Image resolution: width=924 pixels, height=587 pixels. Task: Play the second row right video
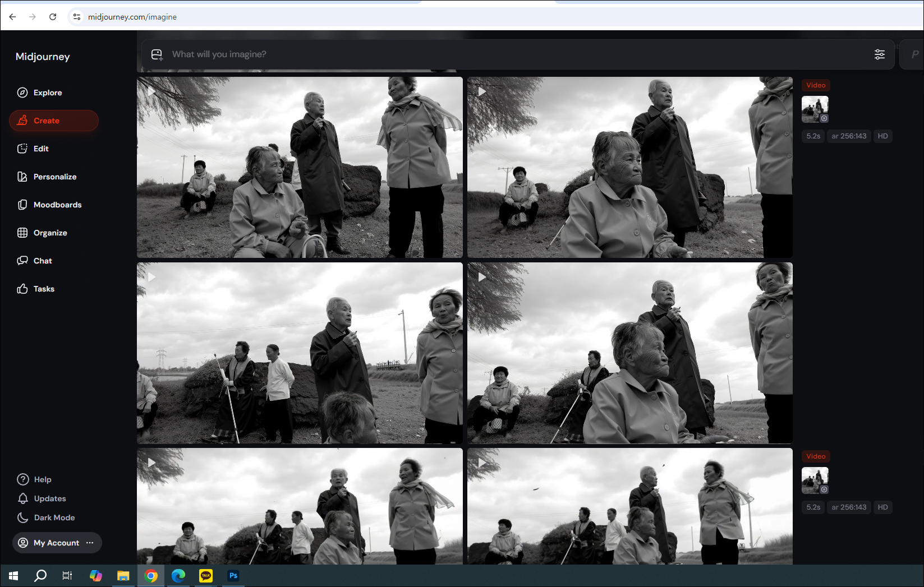(482, 277)
